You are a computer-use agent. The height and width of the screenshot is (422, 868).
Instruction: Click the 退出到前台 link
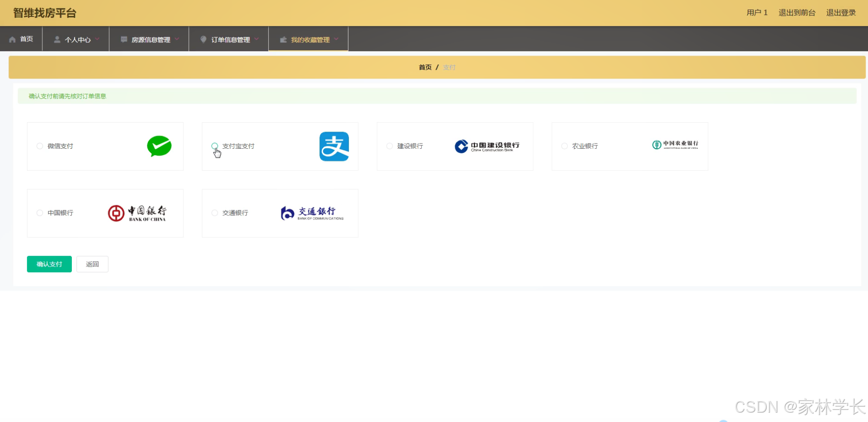[x=797, y=13]
